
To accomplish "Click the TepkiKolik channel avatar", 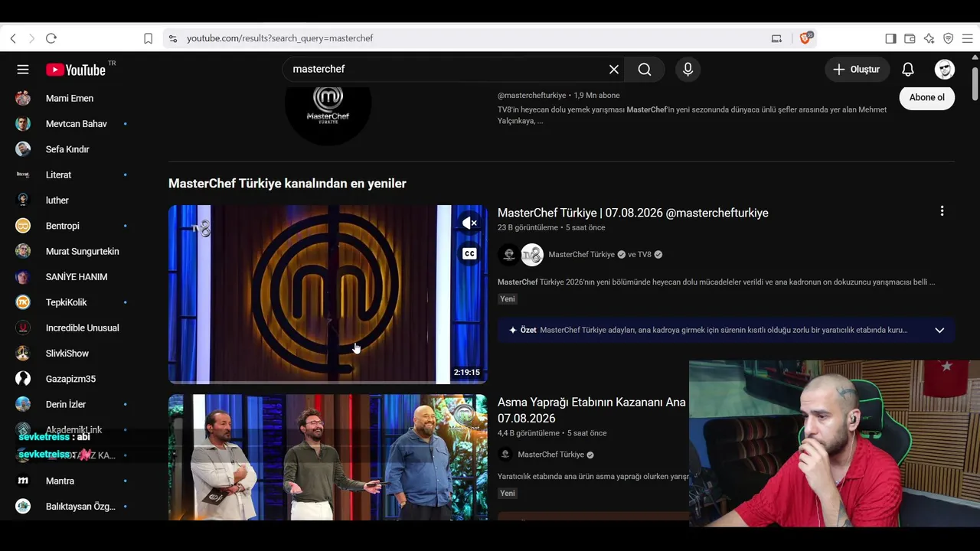I will (x=23, y=302).
